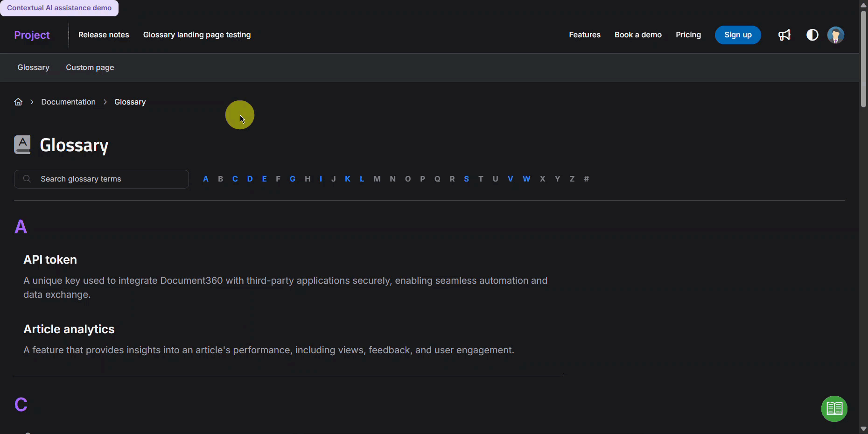Click the Sign up button
This screenshot has width=868, height=434.
tap(737, 35)
